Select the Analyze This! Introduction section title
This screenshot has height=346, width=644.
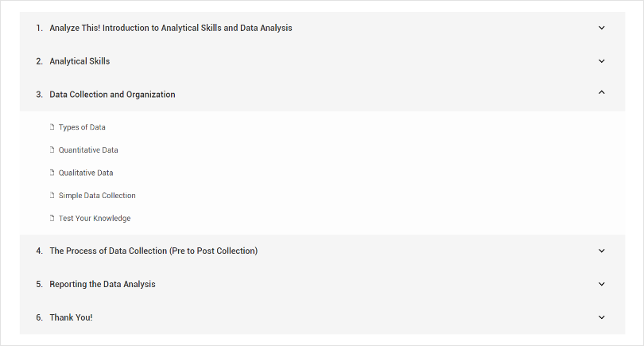pos(171,28)
